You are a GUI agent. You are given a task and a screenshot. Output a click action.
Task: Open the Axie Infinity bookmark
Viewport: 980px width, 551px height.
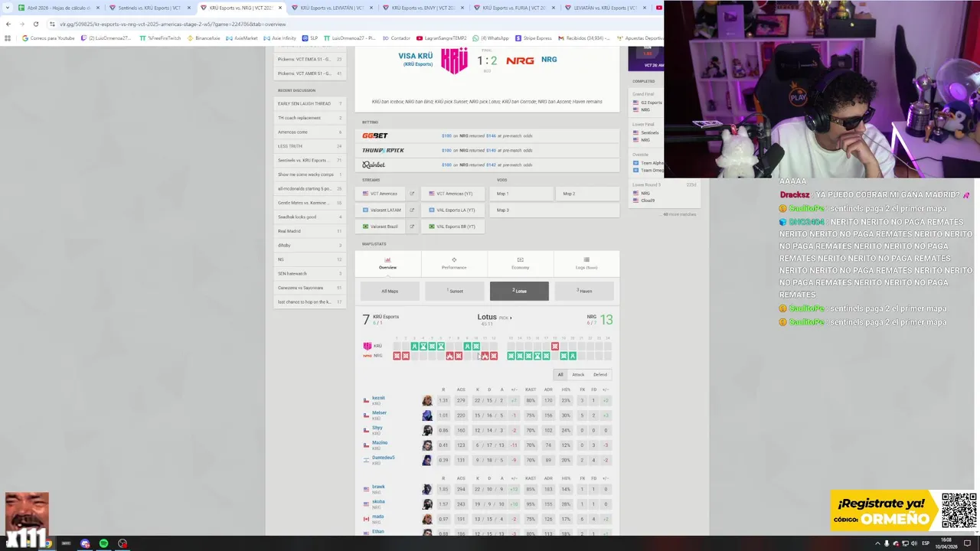tap(279, 37)
